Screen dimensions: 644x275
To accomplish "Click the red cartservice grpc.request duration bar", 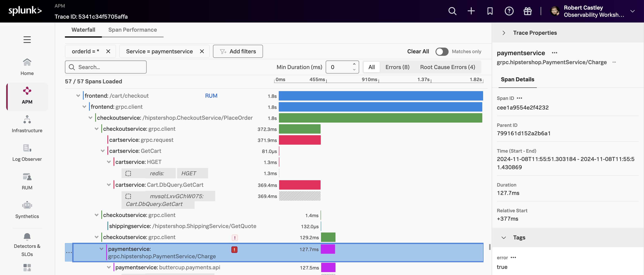I will point(300,140).
